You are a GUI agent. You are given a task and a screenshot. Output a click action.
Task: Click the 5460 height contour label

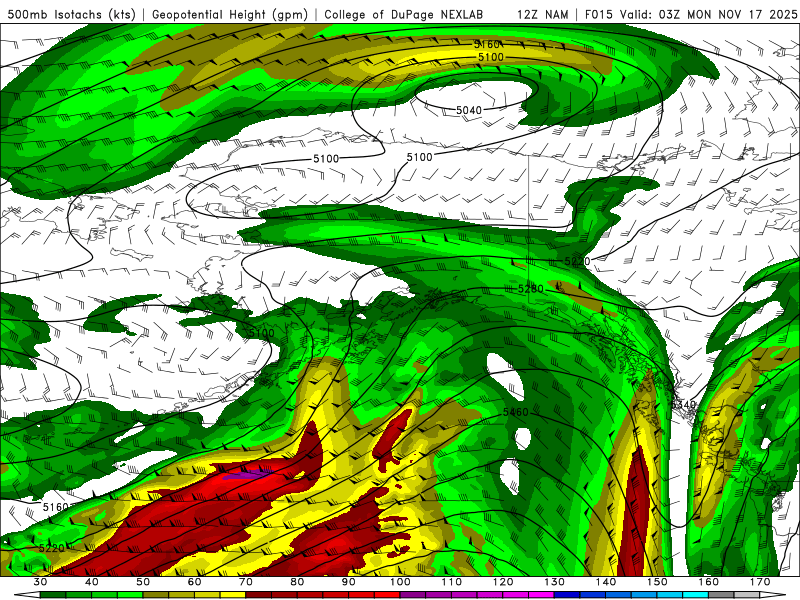(516, 412)
